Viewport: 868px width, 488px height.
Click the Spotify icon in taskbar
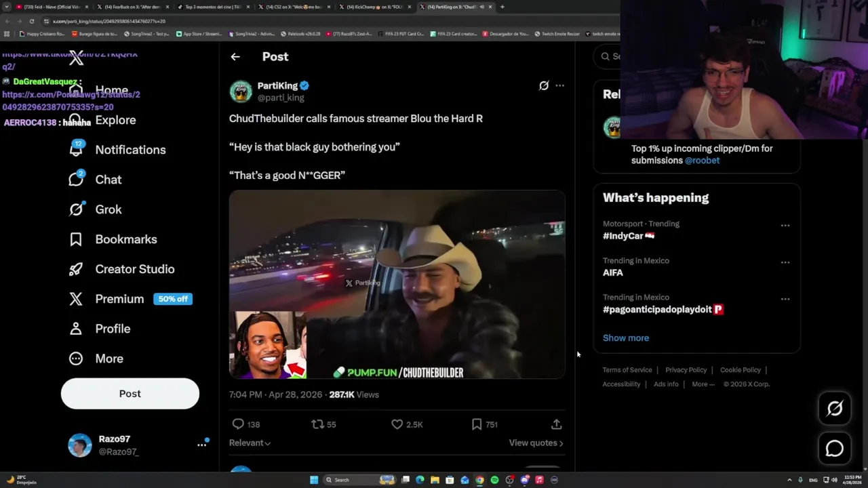tap(494, 480)
